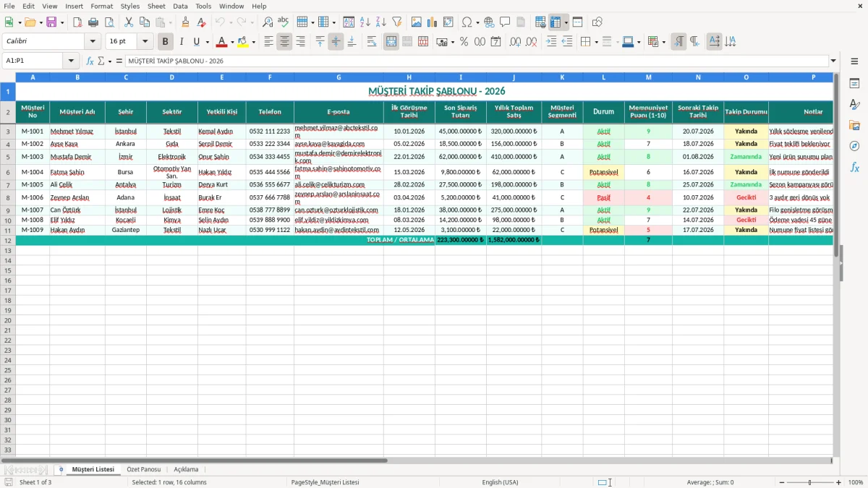Switch to the Açıklama sheet tab
This screenshot has height=488, width=868.
click(x=186, y=469)
